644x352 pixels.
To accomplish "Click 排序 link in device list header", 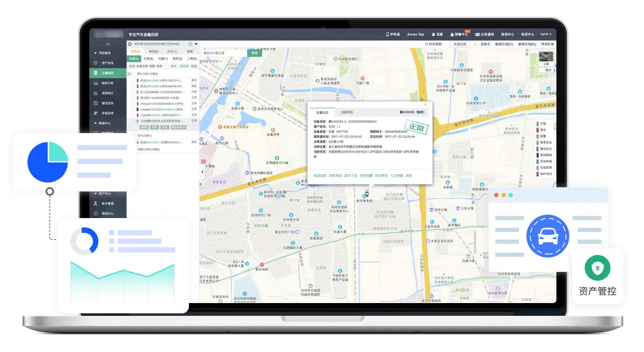I will click(173, 66).
